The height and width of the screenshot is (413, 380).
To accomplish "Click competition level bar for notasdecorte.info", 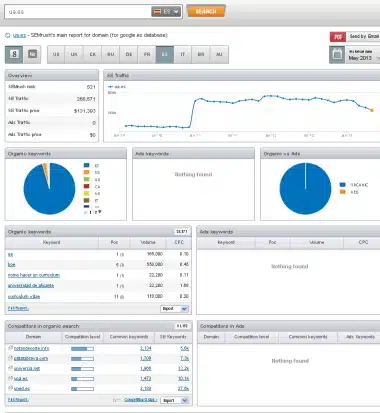I will click(82, 349).
